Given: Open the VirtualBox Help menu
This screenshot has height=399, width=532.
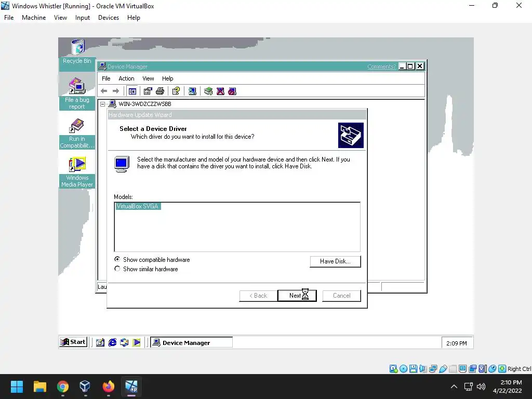Looking at the screenshot, I should (134, 18).
